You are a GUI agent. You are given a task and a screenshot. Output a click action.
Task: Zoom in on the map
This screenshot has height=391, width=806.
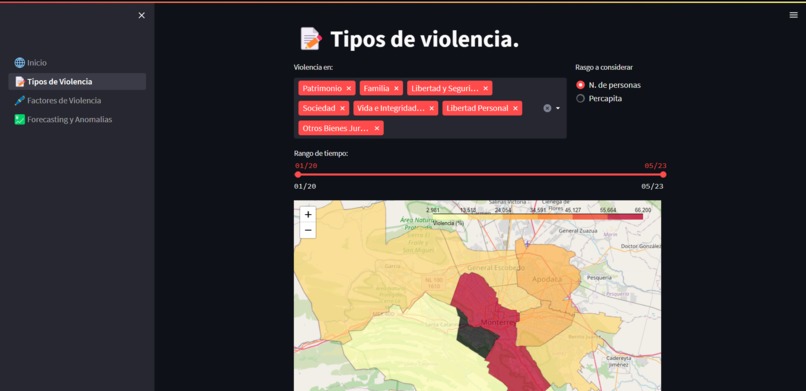308,215
